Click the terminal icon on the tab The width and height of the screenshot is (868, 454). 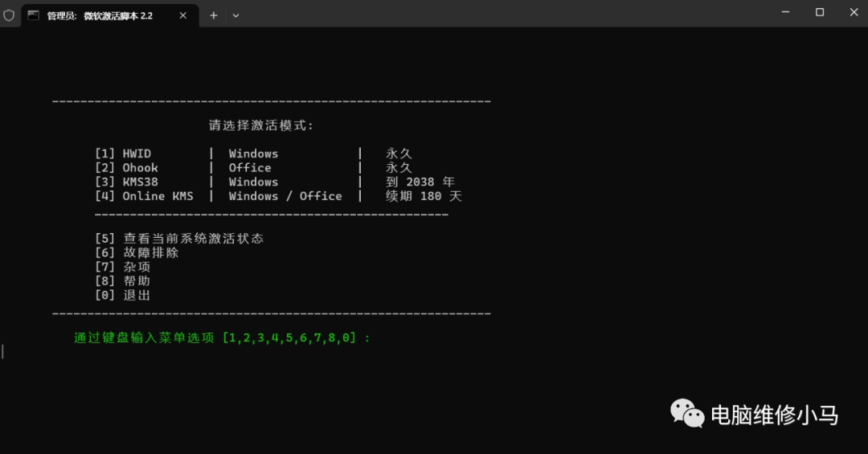[34, 15]
